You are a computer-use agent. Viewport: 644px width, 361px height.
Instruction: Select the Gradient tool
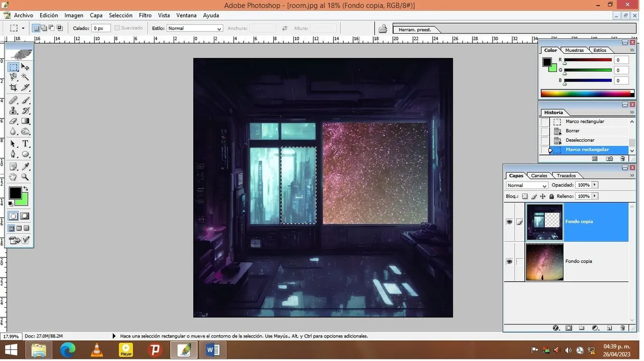(25, 121)
